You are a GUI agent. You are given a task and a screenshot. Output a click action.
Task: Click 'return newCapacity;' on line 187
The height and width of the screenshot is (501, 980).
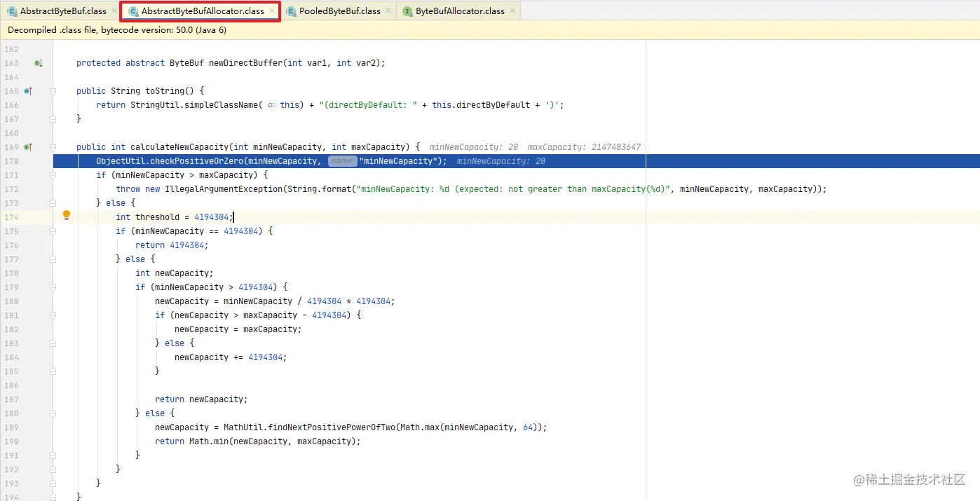[201, 399]
